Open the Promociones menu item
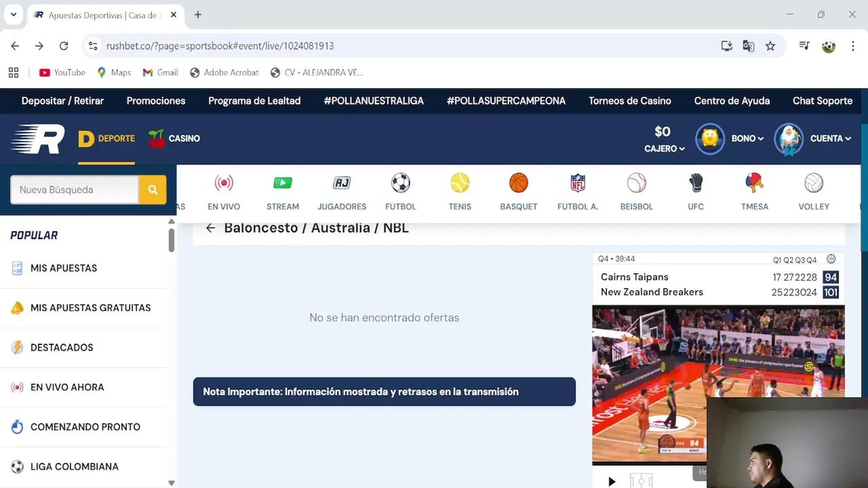The image size is (868, 488). [156, 101]
